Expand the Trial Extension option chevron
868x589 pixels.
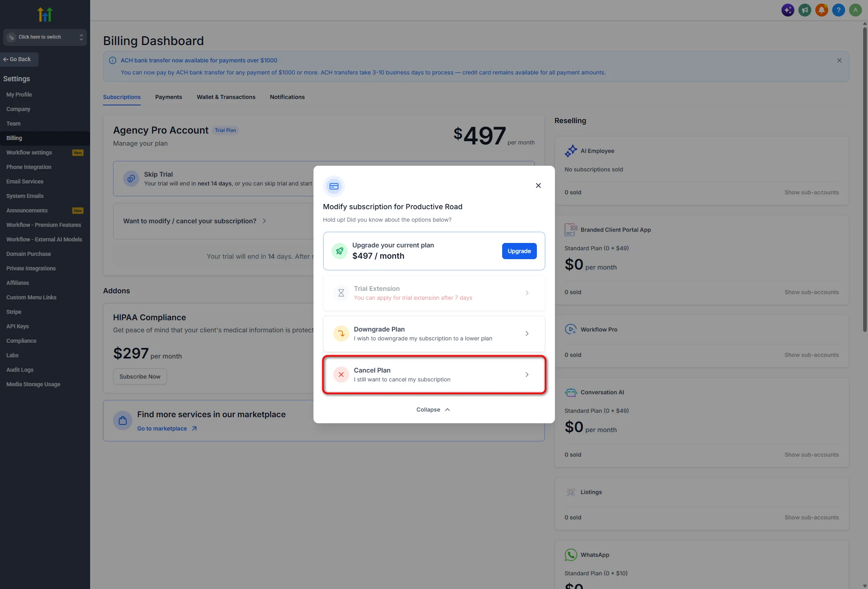click(x=527, y=293)
